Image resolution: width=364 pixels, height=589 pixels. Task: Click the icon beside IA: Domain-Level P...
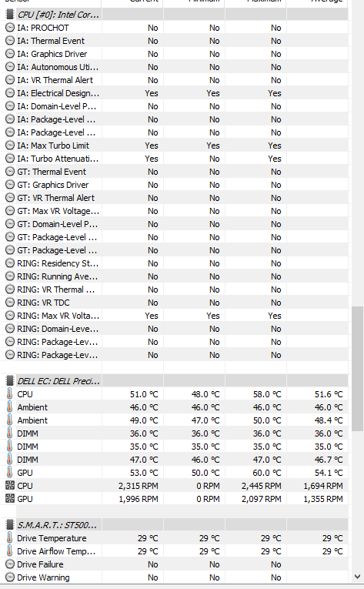tap(10, 106)
